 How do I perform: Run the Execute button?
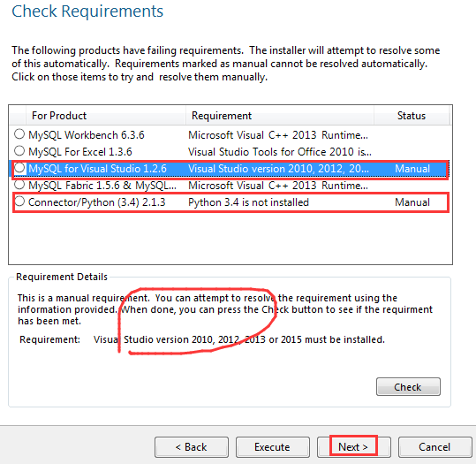coord(273,447)
